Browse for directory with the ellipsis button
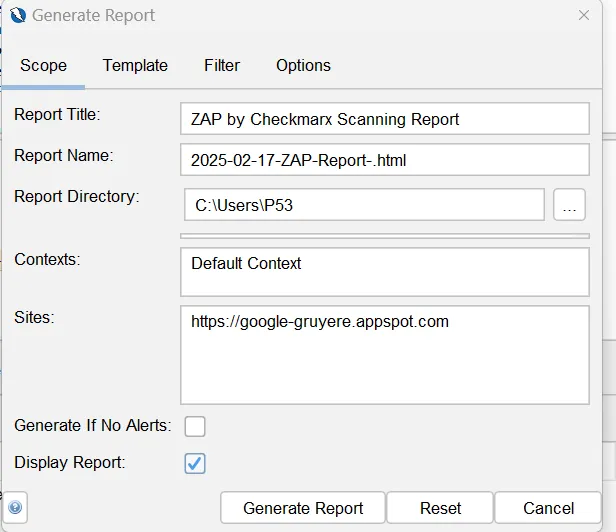Viewport: 616px width, 532px height. [570, 205]
